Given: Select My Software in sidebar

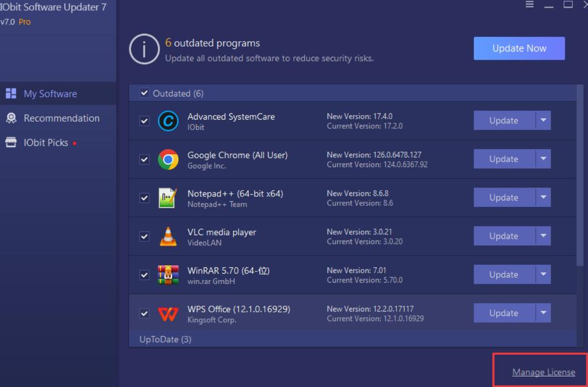Looking at the screenshot, I should [58, 94].
